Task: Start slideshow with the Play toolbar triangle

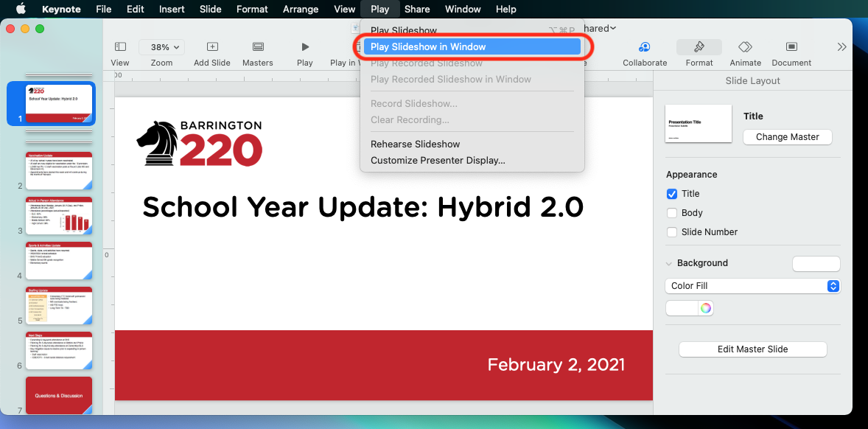Action: click(x=305, y=47)
